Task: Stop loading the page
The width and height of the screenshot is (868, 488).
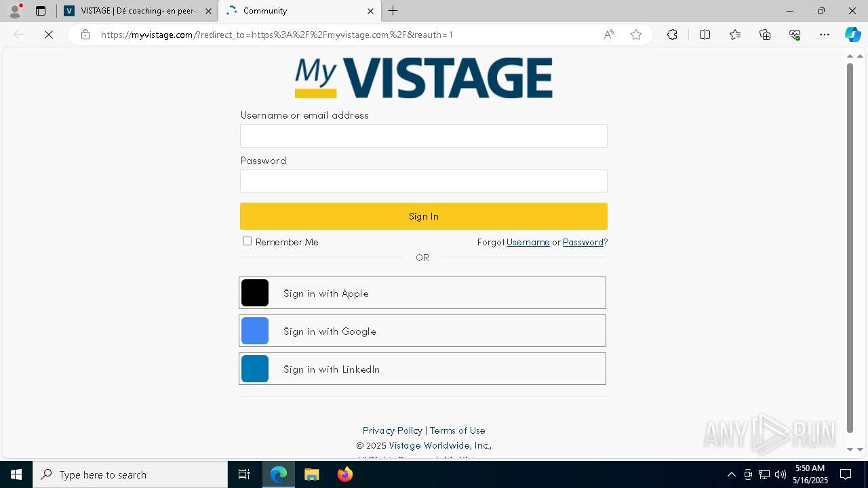Action: (x=49, y=35)
